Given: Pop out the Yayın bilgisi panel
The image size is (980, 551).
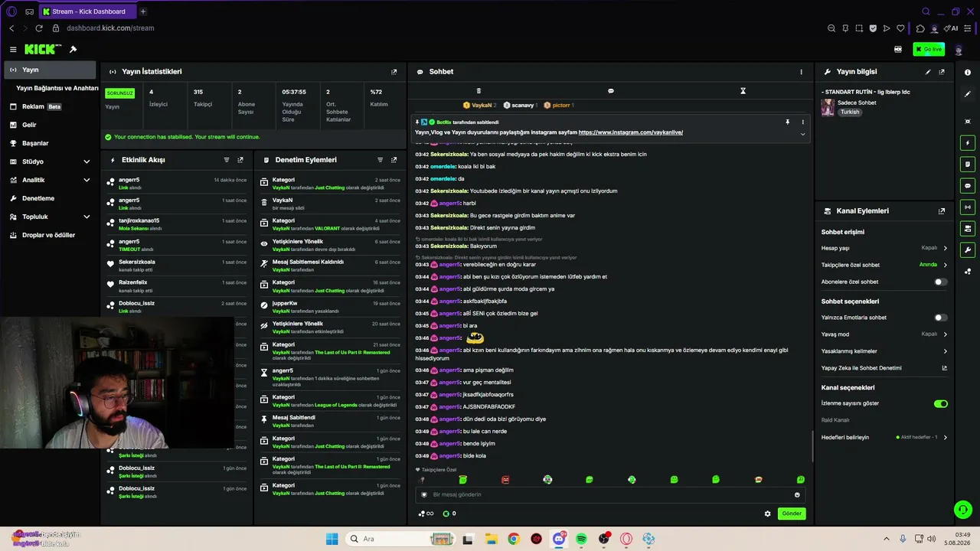Looking at the screenshot, I should pos(942,72).
